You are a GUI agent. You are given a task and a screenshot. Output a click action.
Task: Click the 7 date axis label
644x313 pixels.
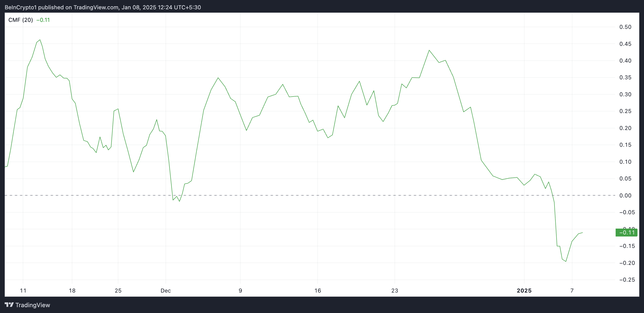572,290
